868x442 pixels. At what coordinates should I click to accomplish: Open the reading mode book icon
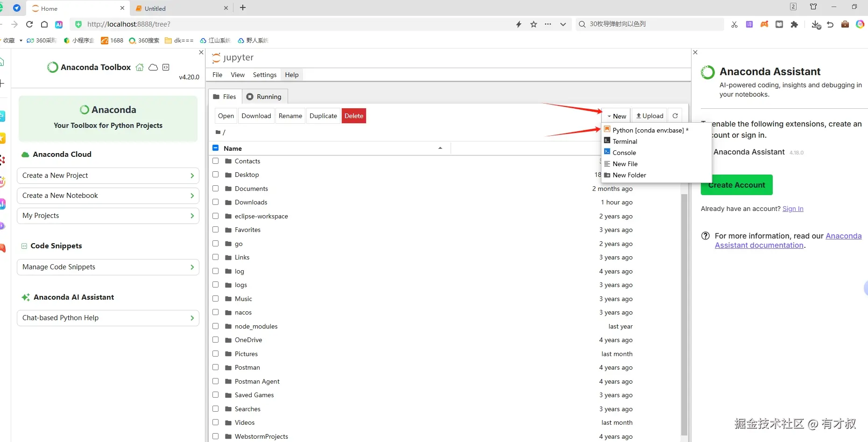click(779, 24)
